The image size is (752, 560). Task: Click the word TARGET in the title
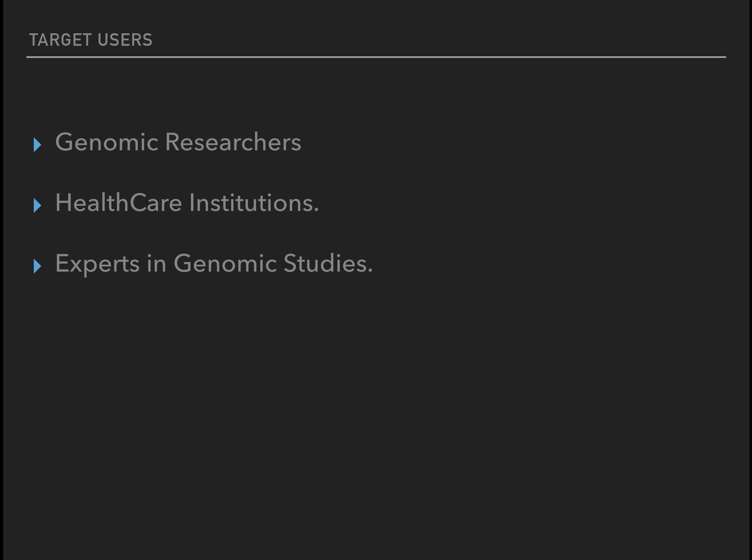tap(60, 40)
